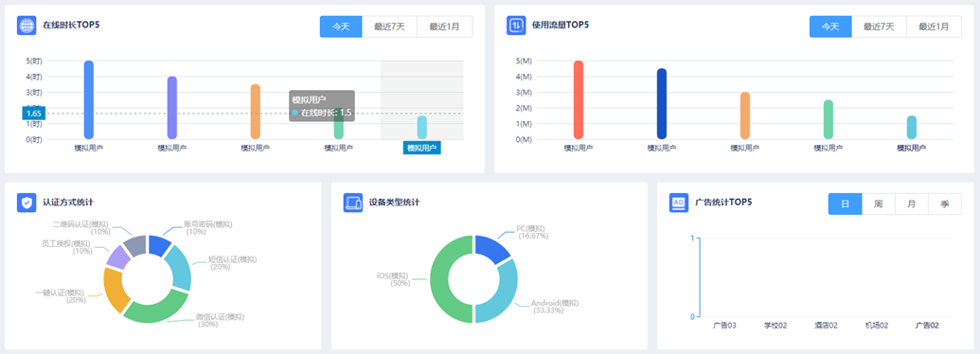Click the dark blue bar in 使用流量TOP5
980x354 pixels.
[661, 103]
